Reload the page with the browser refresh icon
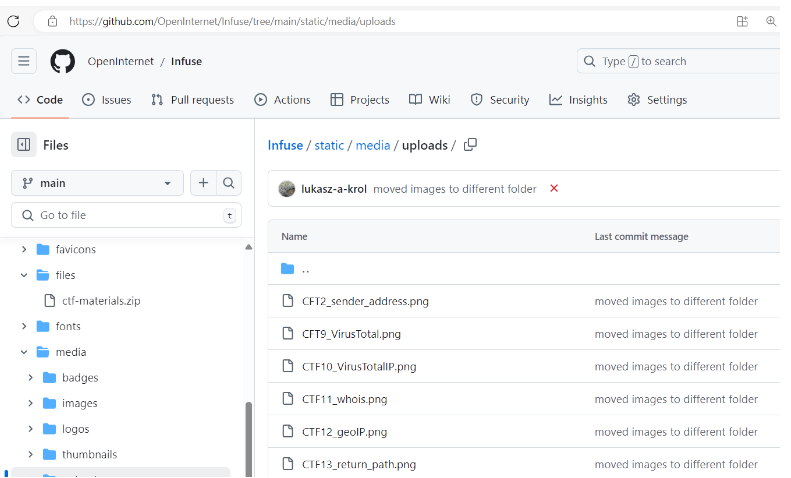The height and width of the screenshot is (478, 791). click(x=14, y=21)
